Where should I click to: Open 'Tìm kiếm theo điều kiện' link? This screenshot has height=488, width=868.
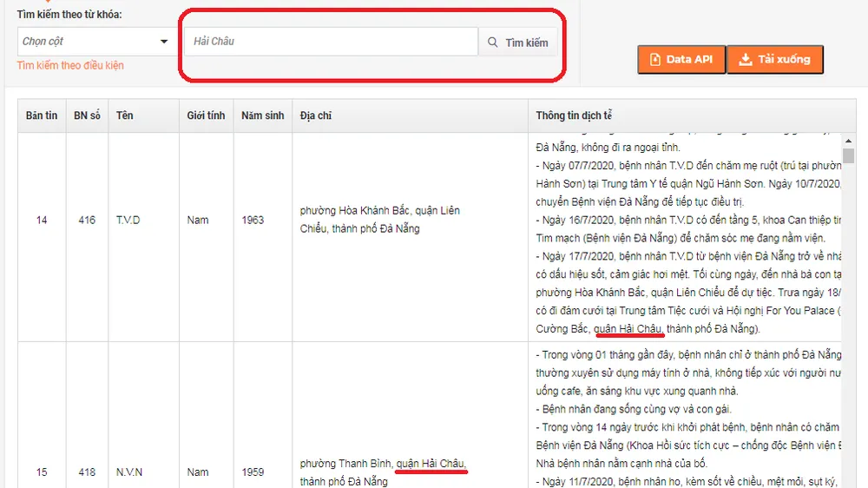[x=70, y=65]
